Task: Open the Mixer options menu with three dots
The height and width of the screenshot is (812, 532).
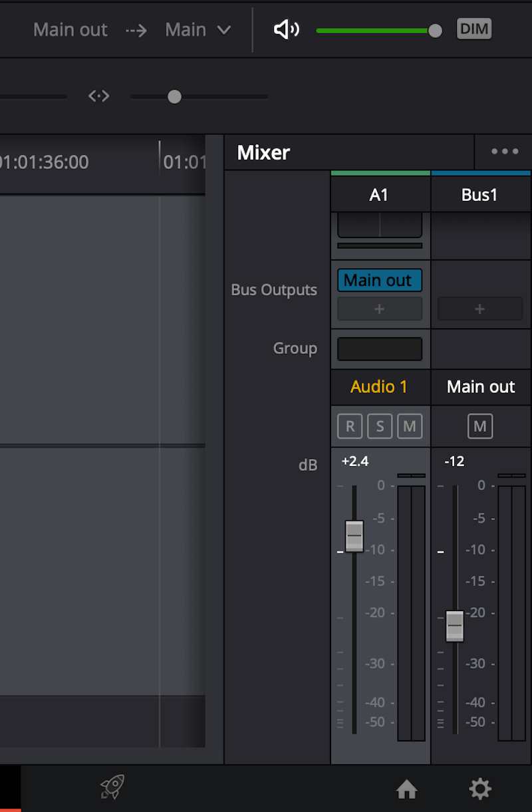Action: click(503, 152)
